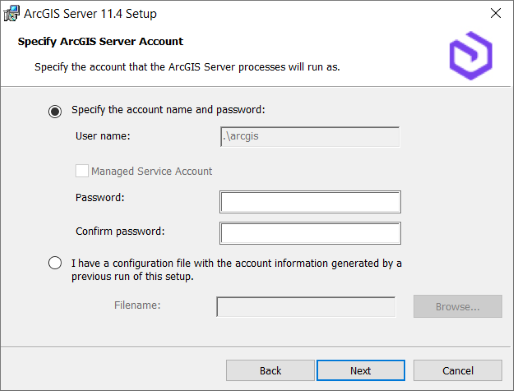Screen dimensions: 514x391
Task: Choose the configuration file radio button option
Action: point(55,263)
